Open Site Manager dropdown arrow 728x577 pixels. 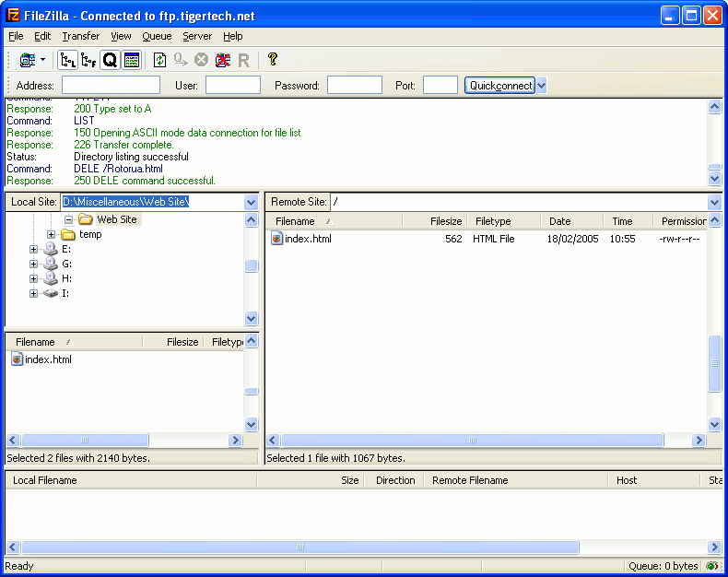pos(42,60)
